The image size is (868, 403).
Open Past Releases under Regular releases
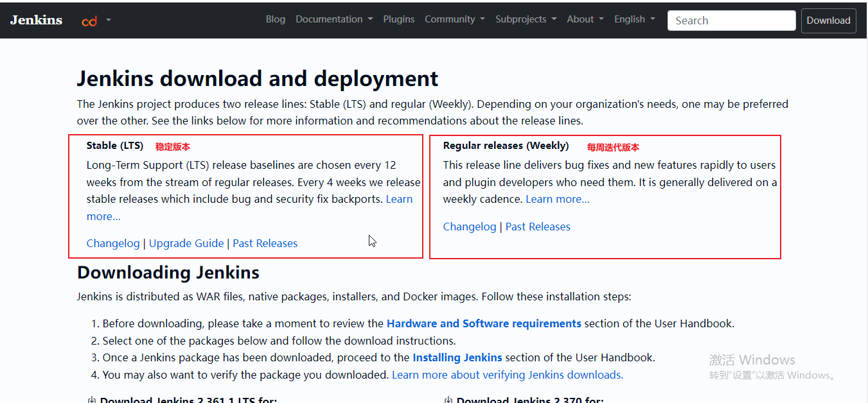(538, 226)
